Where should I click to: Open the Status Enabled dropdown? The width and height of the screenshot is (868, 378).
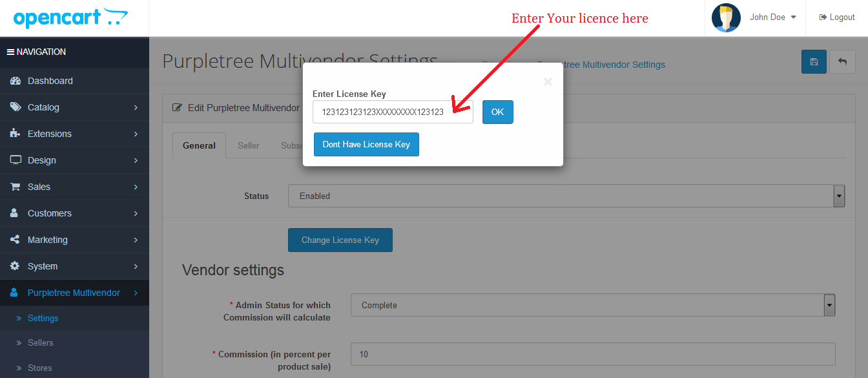click(x=566, y=196)
